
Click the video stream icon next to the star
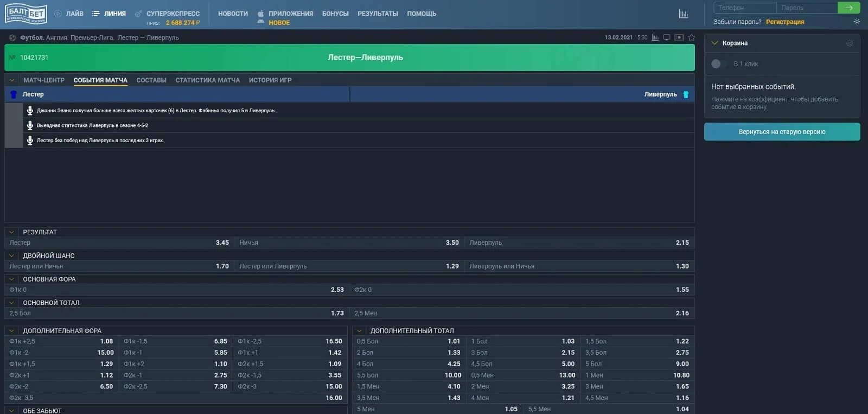[679, 37]
